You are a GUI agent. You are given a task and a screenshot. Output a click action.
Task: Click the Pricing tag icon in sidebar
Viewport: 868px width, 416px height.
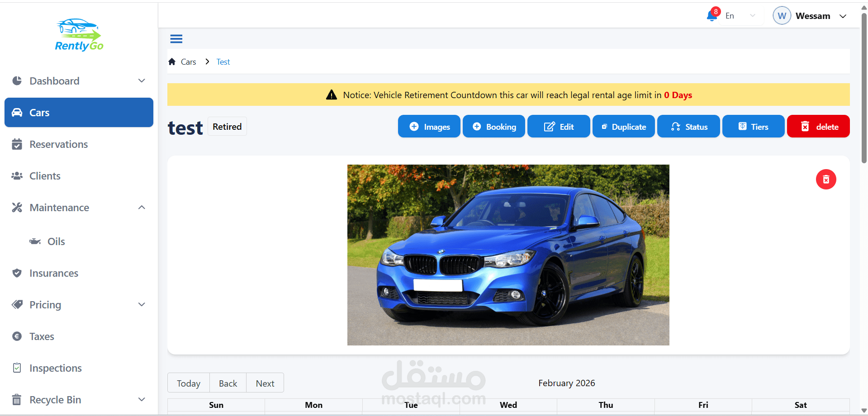pos(17,305)
